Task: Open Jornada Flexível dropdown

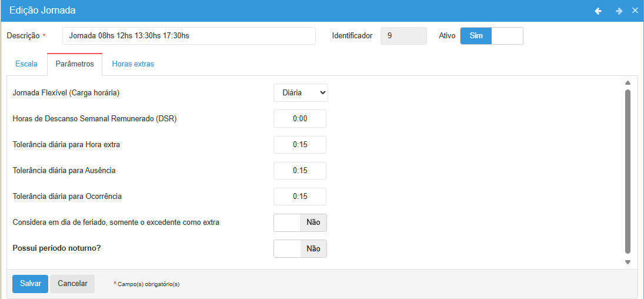Action: tap(301, 93)
